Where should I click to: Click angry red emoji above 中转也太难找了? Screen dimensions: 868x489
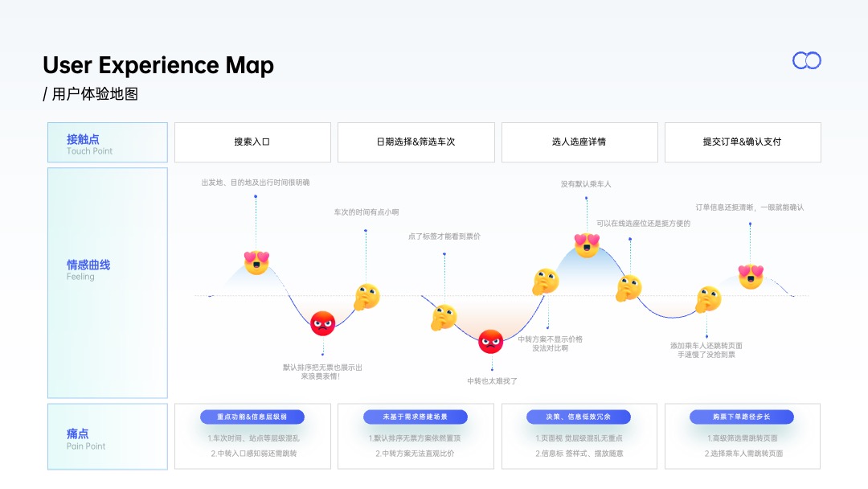pos(490,341)
